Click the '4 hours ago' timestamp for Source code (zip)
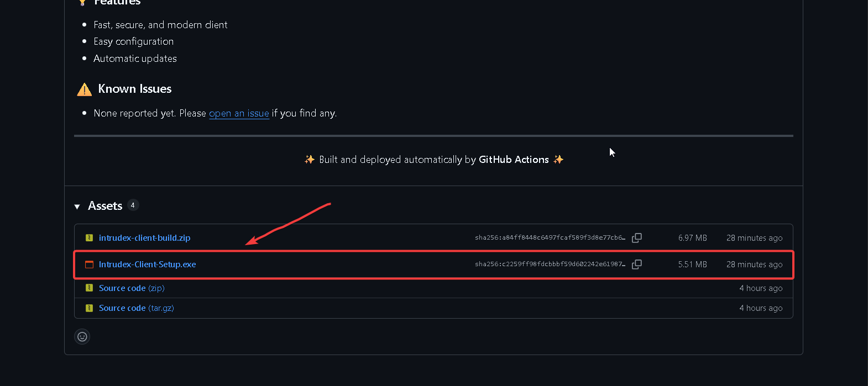868x386 pixels. 761,288
